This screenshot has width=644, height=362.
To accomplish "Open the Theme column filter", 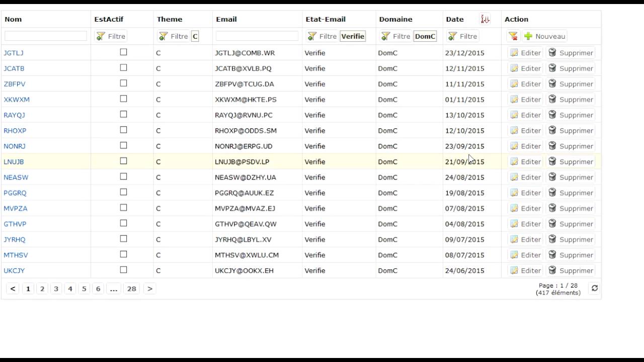I will 173,36.
